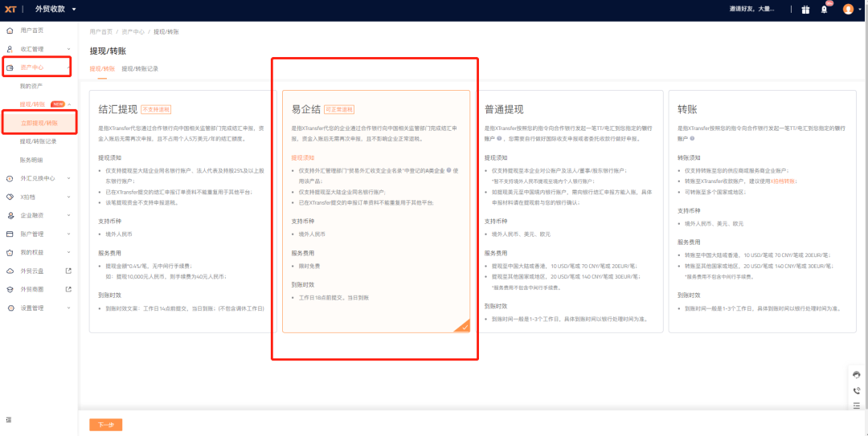Switch to the top 提现/转账记录 tab
This screenshot has width=868, height=436.
[x=140, y=69]
